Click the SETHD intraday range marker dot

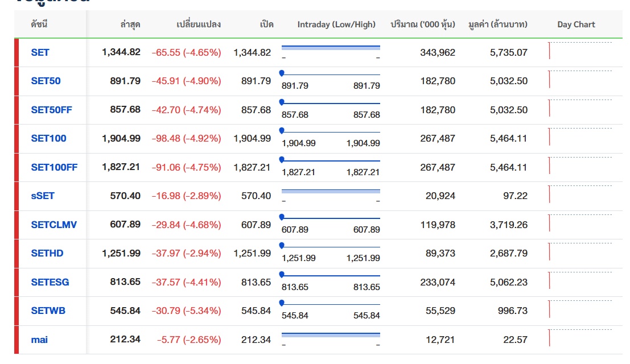(x=282, y=245)
